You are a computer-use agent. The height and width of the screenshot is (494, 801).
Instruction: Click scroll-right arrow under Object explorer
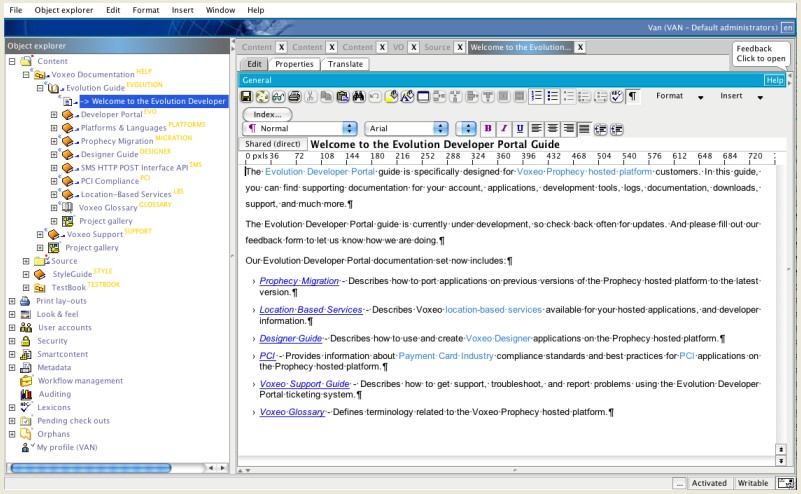point(222,467)
